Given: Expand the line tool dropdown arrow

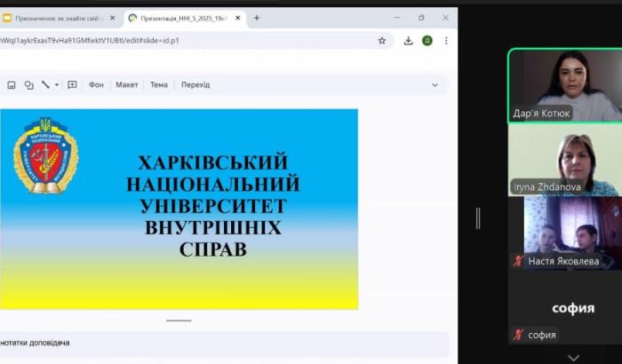Looking at the screenshot, I should [57, 85].
